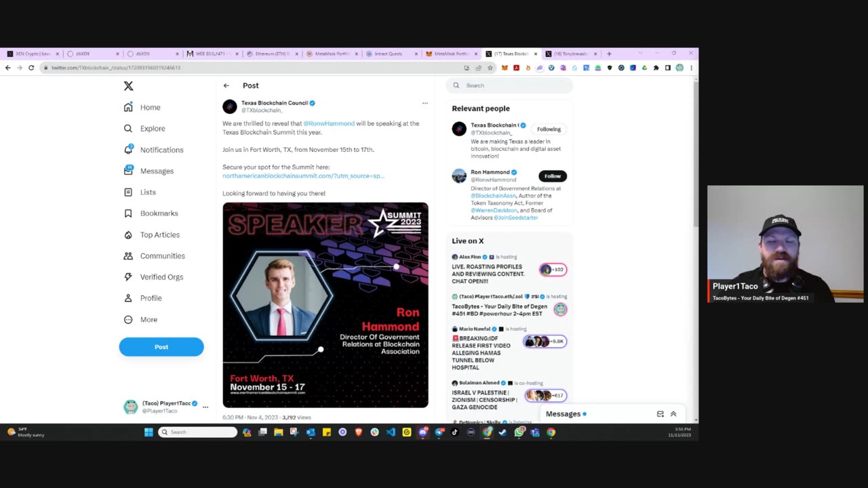Open Messages in the left sidebar
The height and width of the screenshot is (488, 868).
(149, 171)
